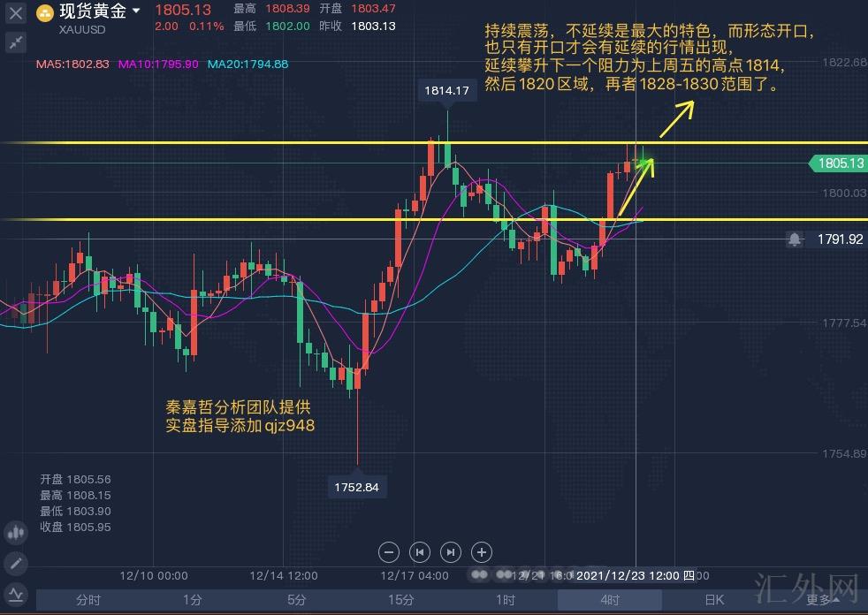868x615 pixels.
Task: Click the 现货黄金 instrument name
Action: coord(93,11)
